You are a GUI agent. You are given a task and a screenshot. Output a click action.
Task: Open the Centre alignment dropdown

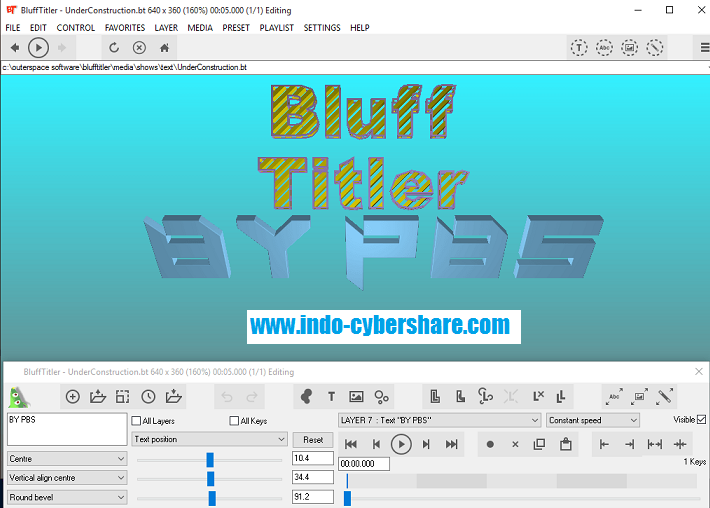coord(67,459)
